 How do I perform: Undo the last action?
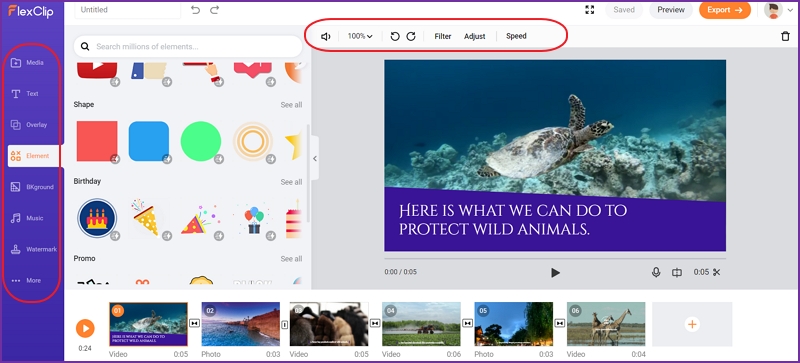pos(195,10)
